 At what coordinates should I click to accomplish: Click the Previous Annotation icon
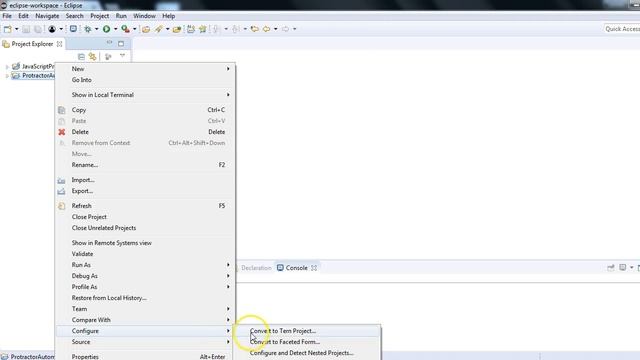[x=236, y=29]
